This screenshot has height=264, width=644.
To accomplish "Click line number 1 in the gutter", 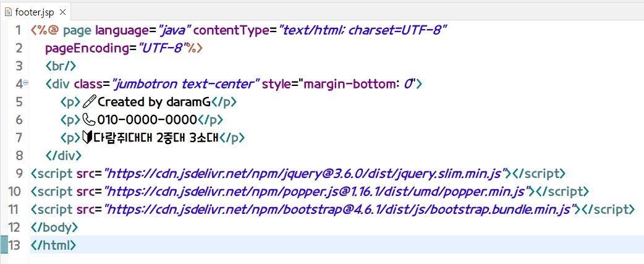I will [x=18, y=30].
